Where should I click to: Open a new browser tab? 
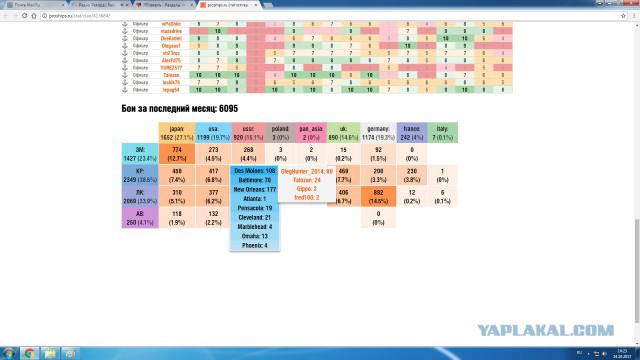pos(268,5)
